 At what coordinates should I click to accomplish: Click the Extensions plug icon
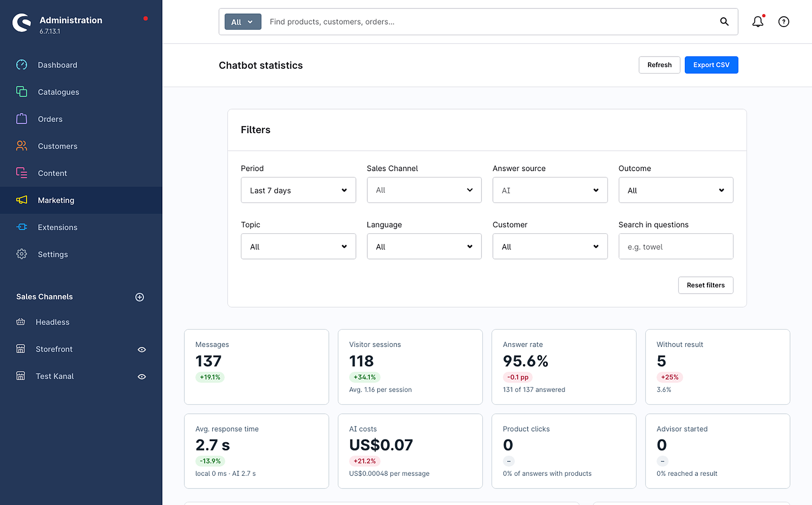point(22,227)
